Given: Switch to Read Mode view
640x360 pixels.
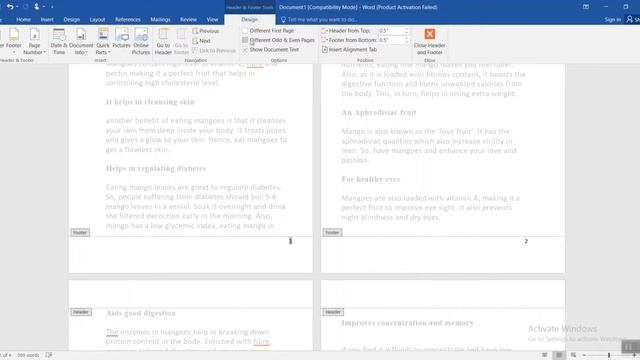Looking at the screenshot, I should (544, 355).
